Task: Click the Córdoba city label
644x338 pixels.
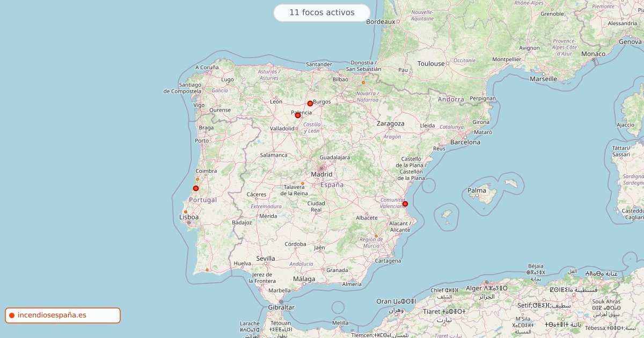Action: point(295,244)
